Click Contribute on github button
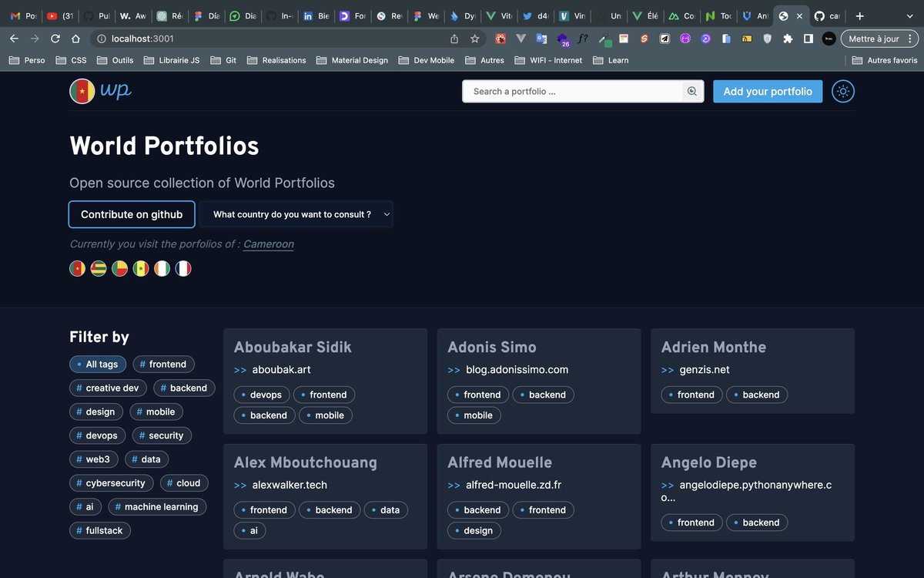The image size is (924, 578). tap(132, 214)
